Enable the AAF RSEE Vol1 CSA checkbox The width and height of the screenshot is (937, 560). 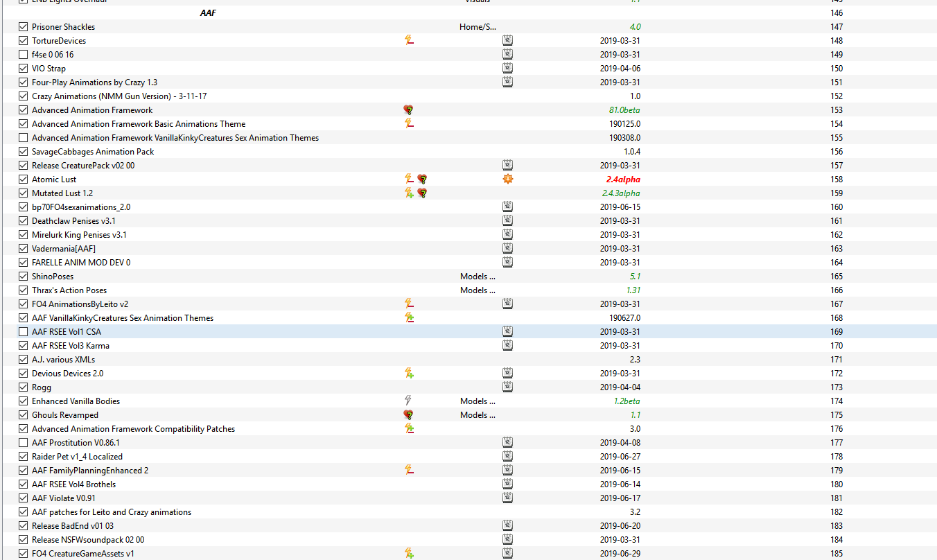click(23, 331)
